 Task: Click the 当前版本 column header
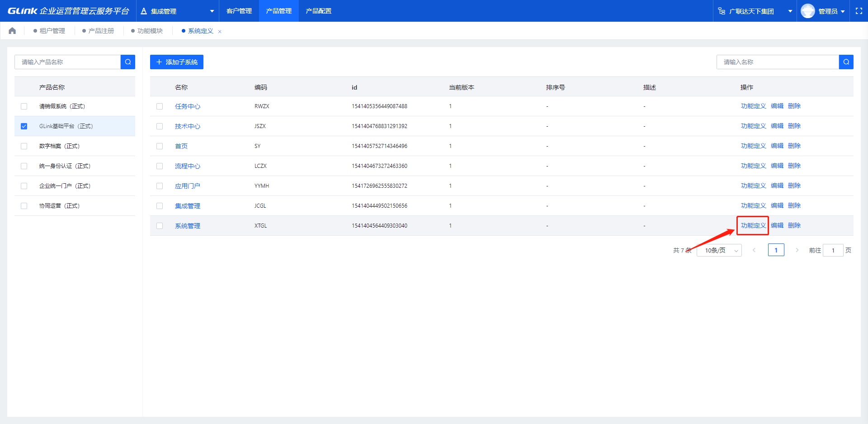pyautogui.click(x=462, y=87)
